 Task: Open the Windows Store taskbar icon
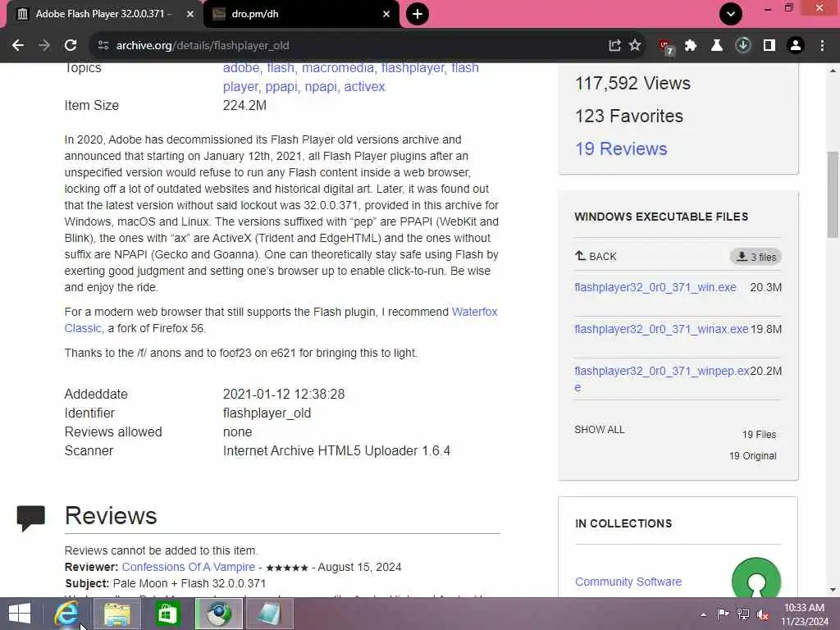click(167, 614)
